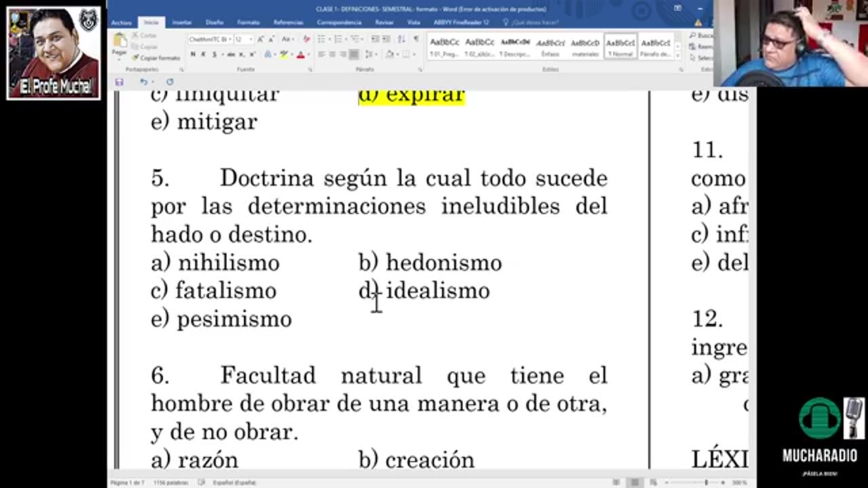Image resolution: width=868 pixels, height=488 pixels.
Task: Open shading color dropdown
Action: pyautogui.click(x=397, y=54)
